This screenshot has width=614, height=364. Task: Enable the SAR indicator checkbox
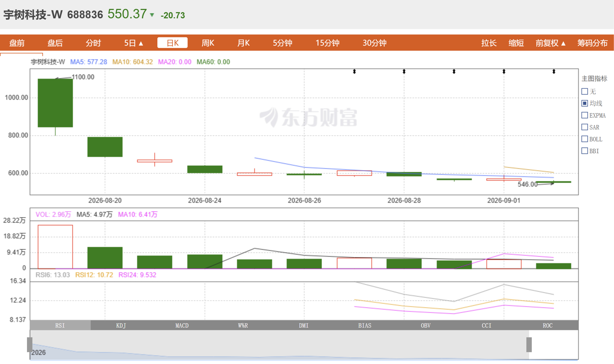point(585,127)
